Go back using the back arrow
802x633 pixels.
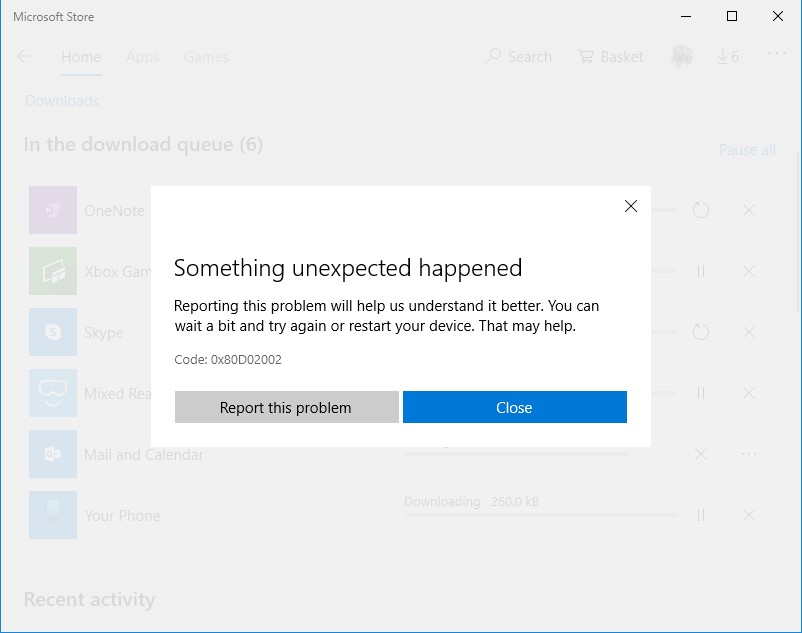(25, 56)
